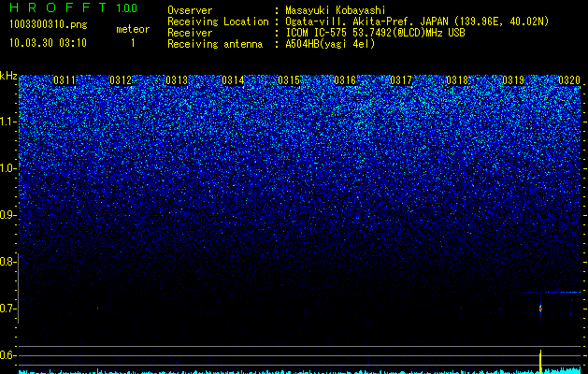Image resolution: width=588 pixels, height=374 pixels.
Task: Click the 1.1 kHz axis label
Action: [x=7, y=122]
